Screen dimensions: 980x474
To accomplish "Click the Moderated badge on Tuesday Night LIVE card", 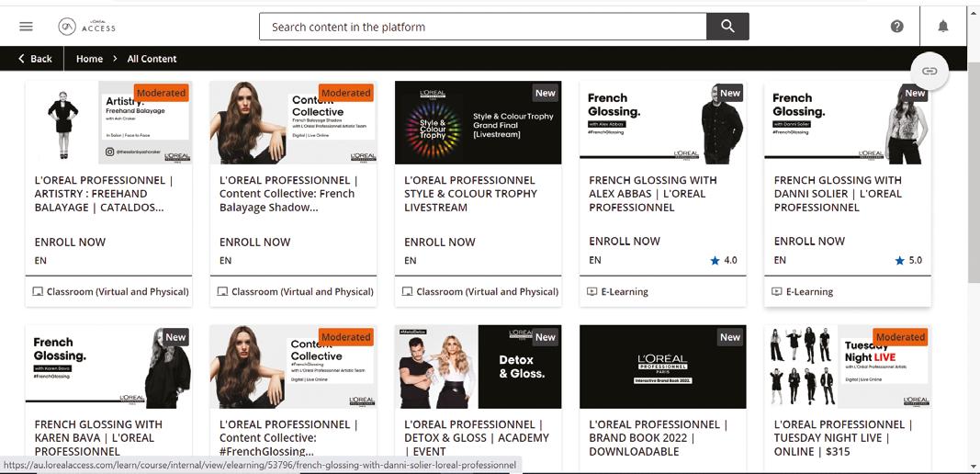I will 900,336.
